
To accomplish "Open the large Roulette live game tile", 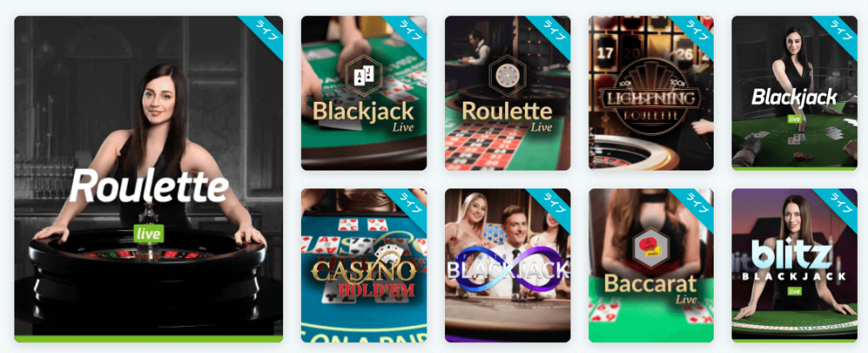I will click(x=148, y=179).
